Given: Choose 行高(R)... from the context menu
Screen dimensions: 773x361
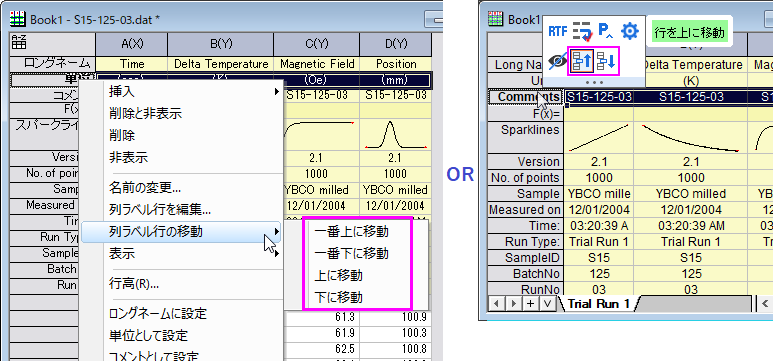Looking at the screenshot, I should point(181,284).
